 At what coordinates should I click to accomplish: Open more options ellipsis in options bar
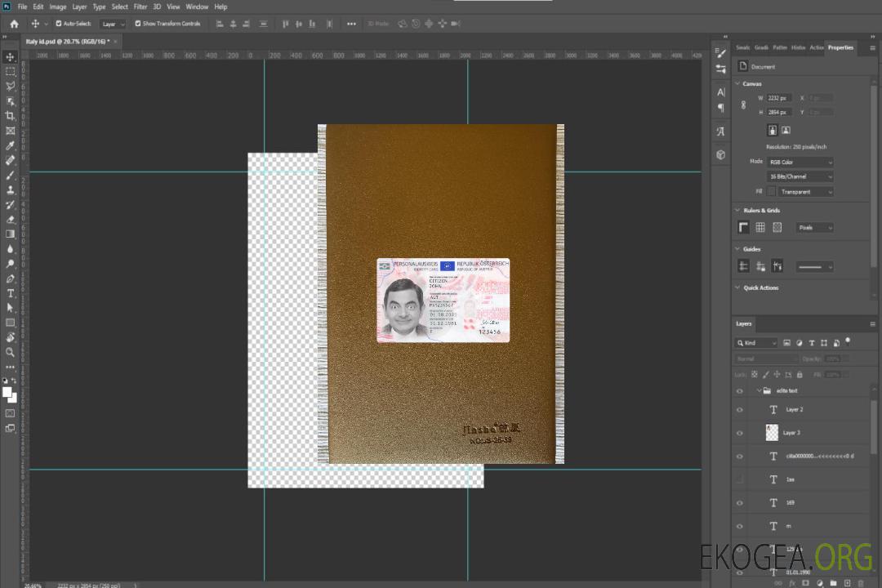[x=351, y=24]
